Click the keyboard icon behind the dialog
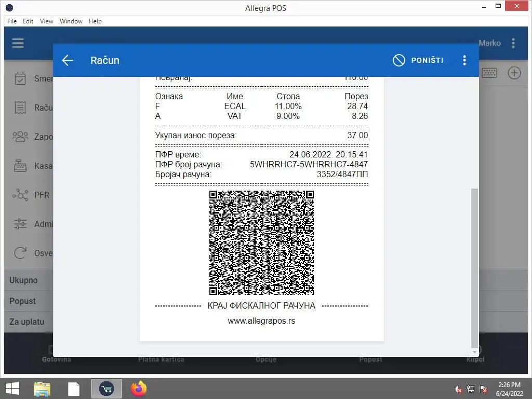 489,73
